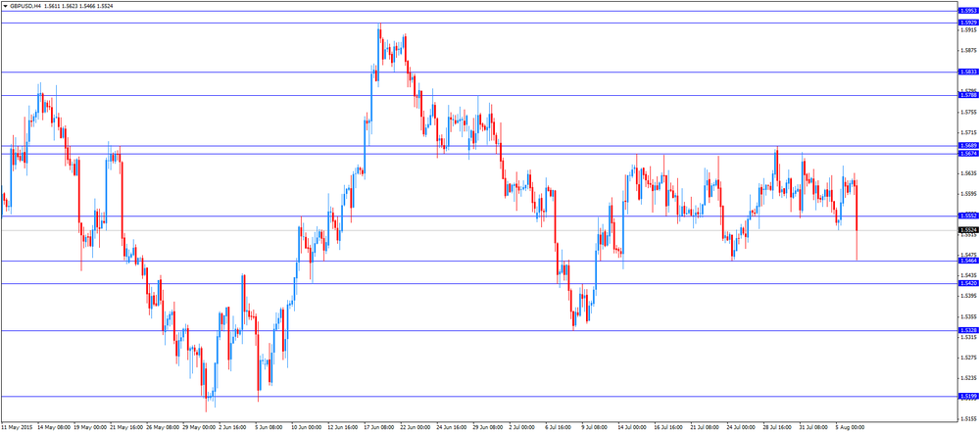Click the 1.5395 price scale value
The image size is (980, 432).
coord(968,296)
